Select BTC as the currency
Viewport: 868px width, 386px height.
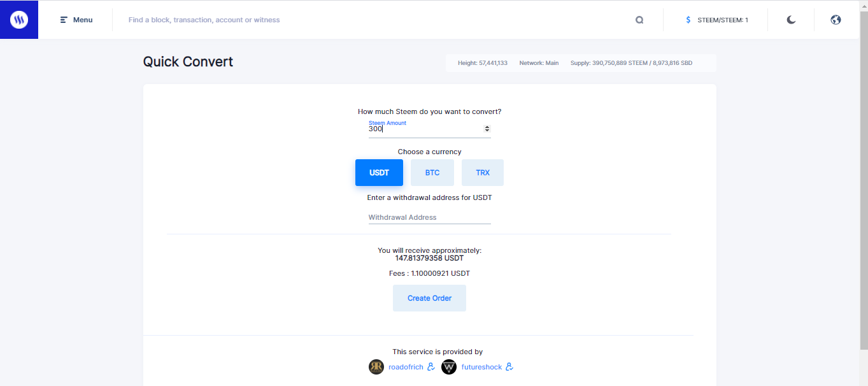[432, 173]
